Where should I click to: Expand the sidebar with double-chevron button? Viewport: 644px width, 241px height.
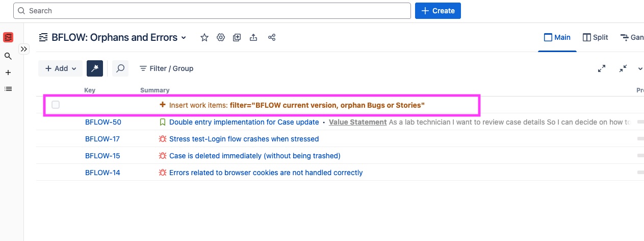(x=24, y=49)
